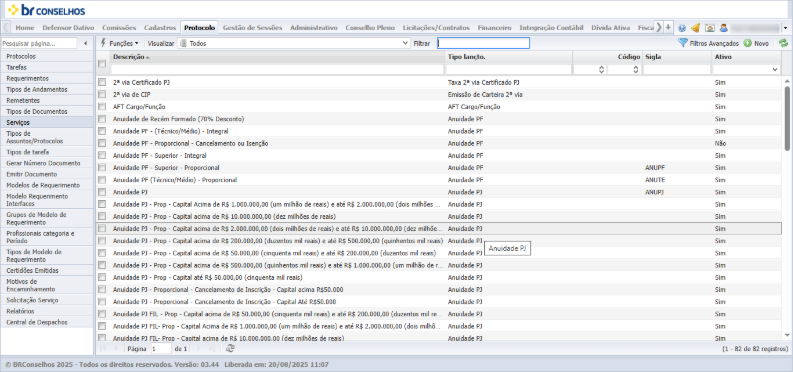This screenshot has height=372, width=793.
Task: Click the home picture icon in top bar
Action: tap(710, 28)
